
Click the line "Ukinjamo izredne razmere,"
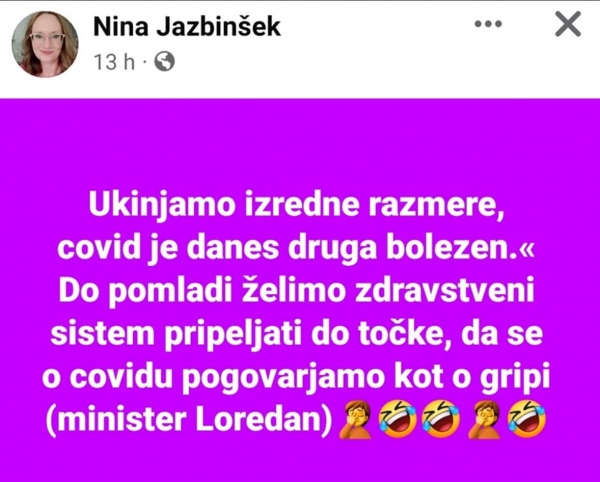(x=296, y=207)
